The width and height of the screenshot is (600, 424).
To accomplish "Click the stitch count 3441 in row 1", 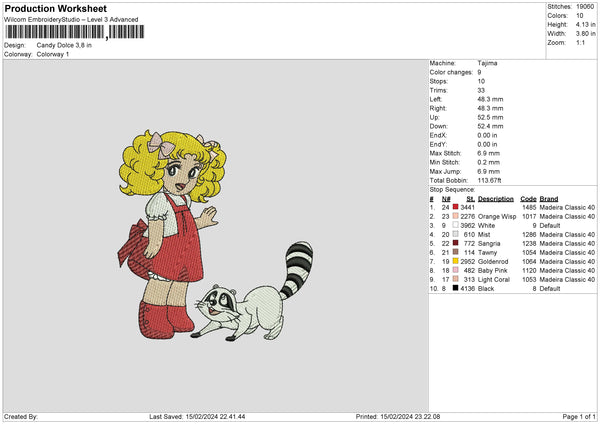I will pos(467,207).
